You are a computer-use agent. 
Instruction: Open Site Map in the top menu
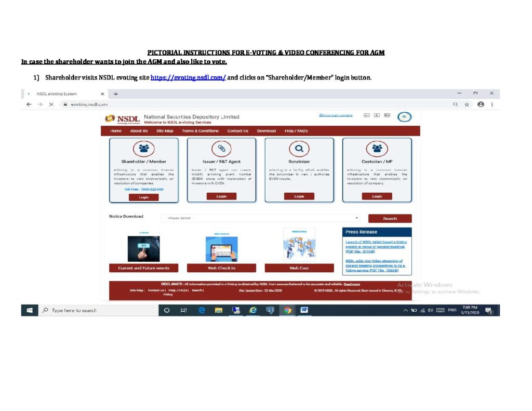click(165, 131)
